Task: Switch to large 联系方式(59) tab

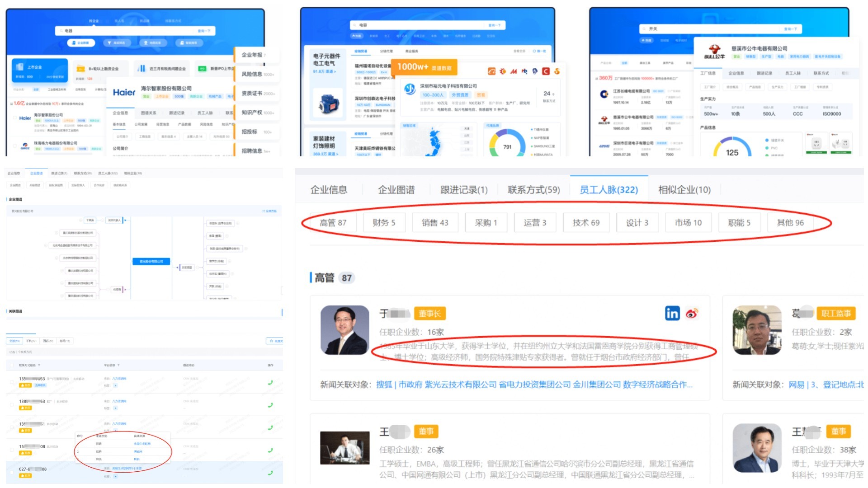Action: point(533,190)
